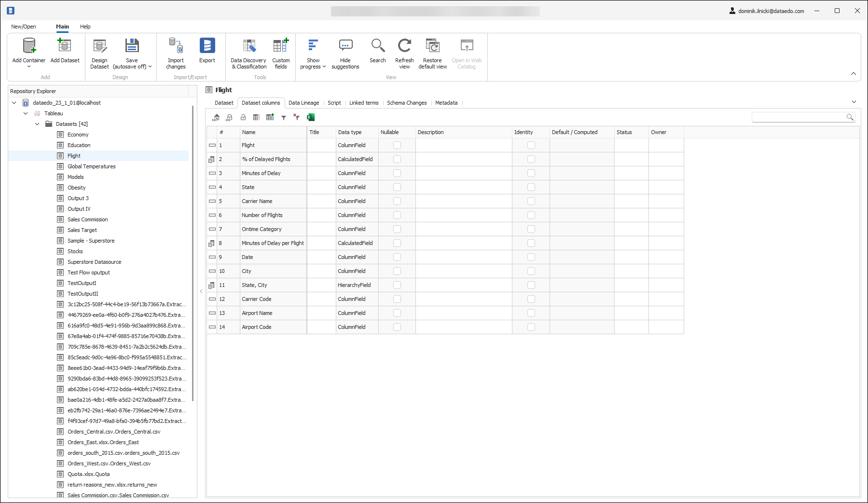Image resolution: width=868 pixels, height=503 pixels.
Task: Click the Hide suggestions icon
Action: (x=345, y=46)
